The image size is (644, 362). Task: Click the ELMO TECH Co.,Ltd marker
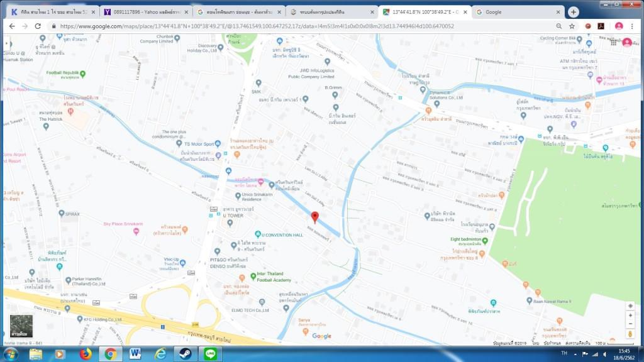point(262,302)
